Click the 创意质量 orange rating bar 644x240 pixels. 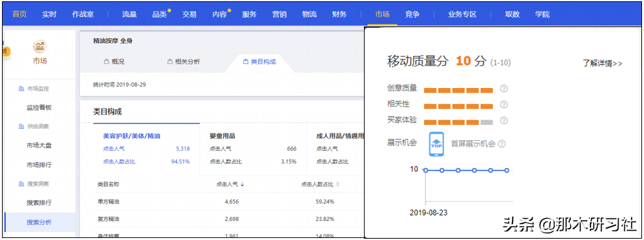458,90
